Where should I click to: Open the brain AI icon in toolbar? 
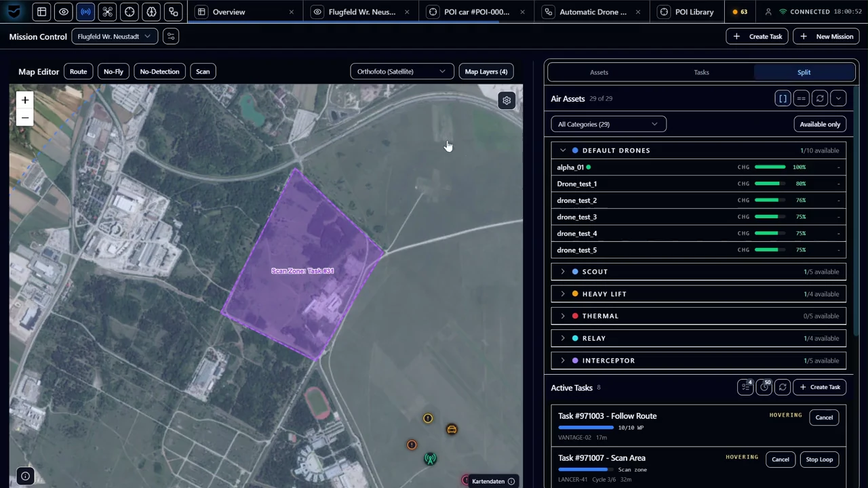pyautogui.click(x=151, y=12)
